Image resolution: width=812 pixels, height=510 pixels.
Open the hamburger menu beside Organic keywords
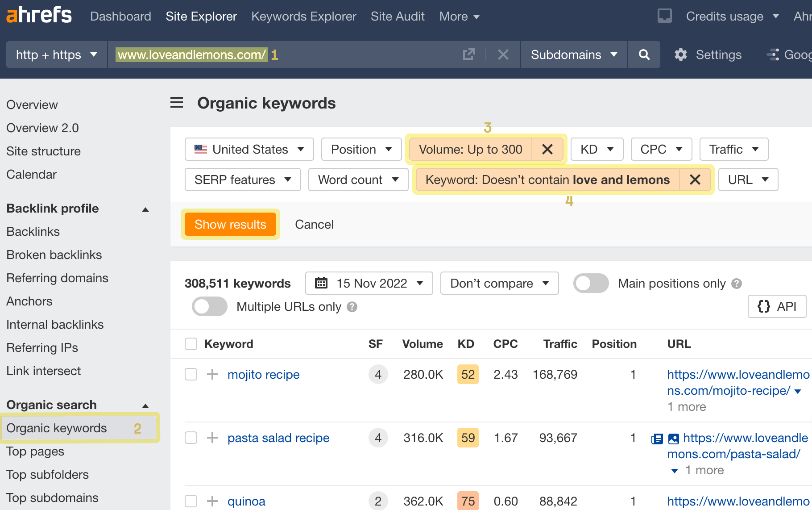pos(177,103)
